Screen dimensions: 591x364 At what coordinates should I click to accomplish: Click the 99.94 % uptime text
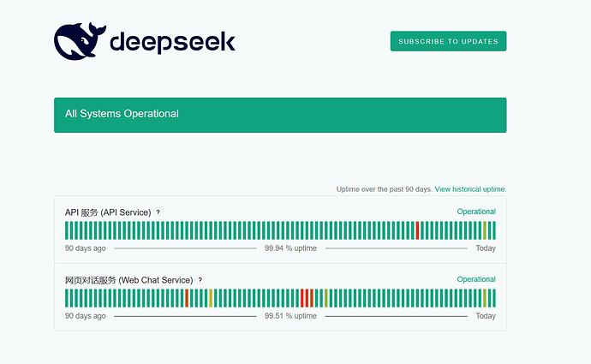pos(290,248)
